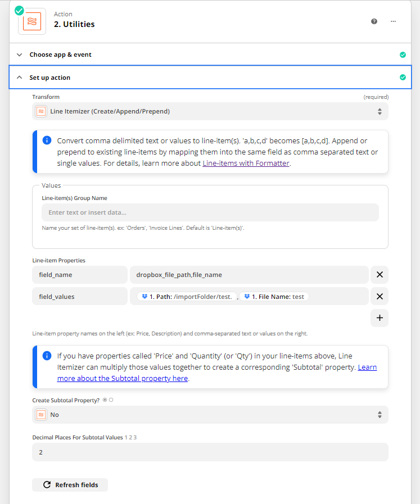Open the Transform dropdown
420x504 pixels.
coord(210,111)
